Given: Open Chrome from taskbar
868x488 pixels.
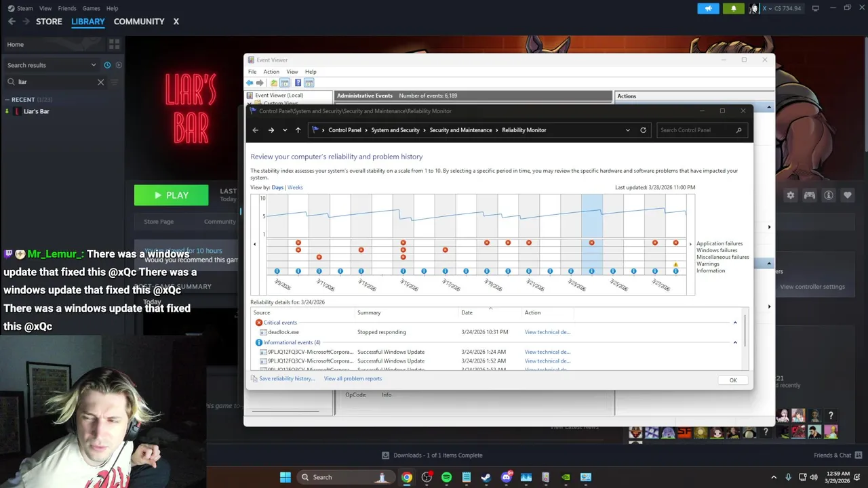Looking at the screenshot, I should (x=406, y=477).
